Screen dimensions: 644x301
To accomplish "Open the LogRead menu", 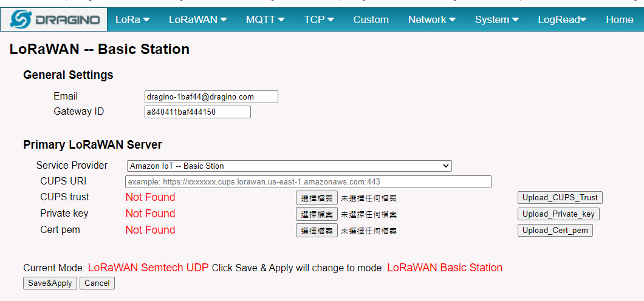I will [562, 19].
